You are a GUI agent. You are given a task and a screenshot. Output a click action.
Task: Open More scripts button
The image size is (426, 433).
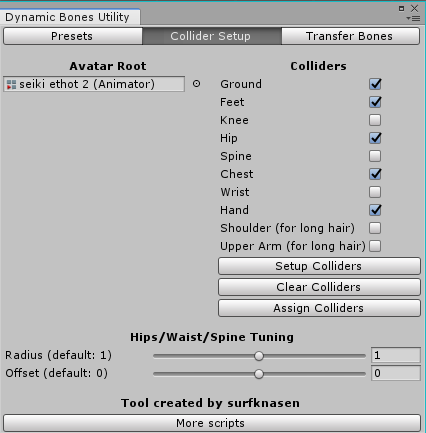pyautogui.click(x=212, y=423)
